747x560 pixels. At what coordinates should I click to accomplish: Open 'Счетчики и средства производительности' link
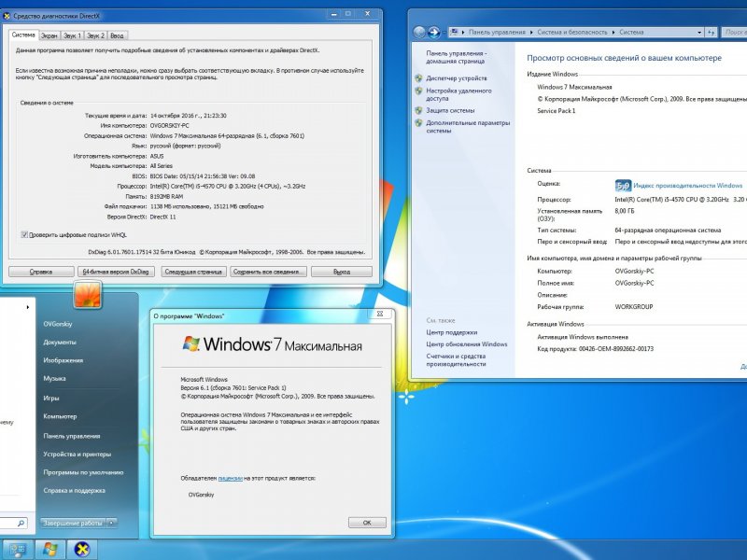[456, 360]
